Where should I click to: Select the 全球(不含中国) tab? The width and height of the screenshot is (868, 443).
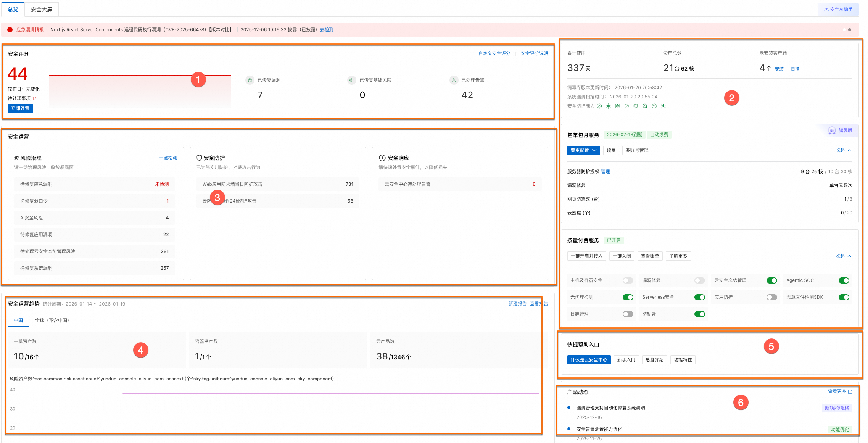click(52, 321)
